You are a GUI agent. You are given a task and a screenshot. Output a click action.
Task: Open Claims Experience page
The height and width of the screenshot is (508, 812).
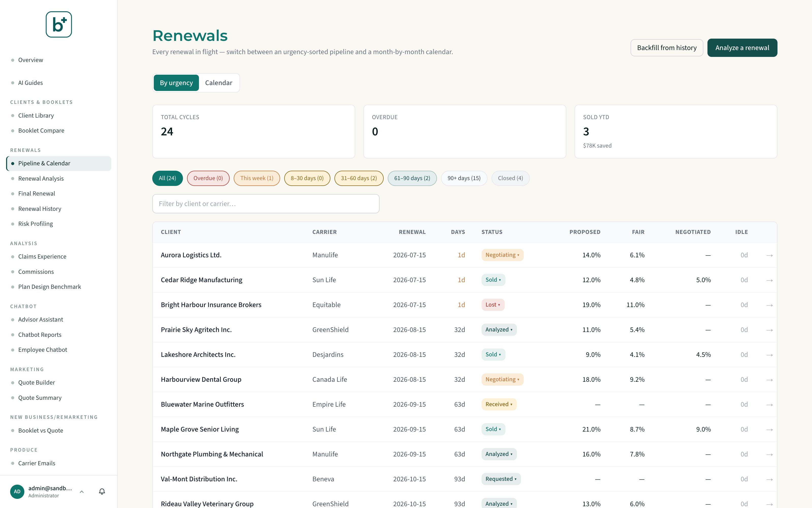pyautogui.click(x=42, y=256)
